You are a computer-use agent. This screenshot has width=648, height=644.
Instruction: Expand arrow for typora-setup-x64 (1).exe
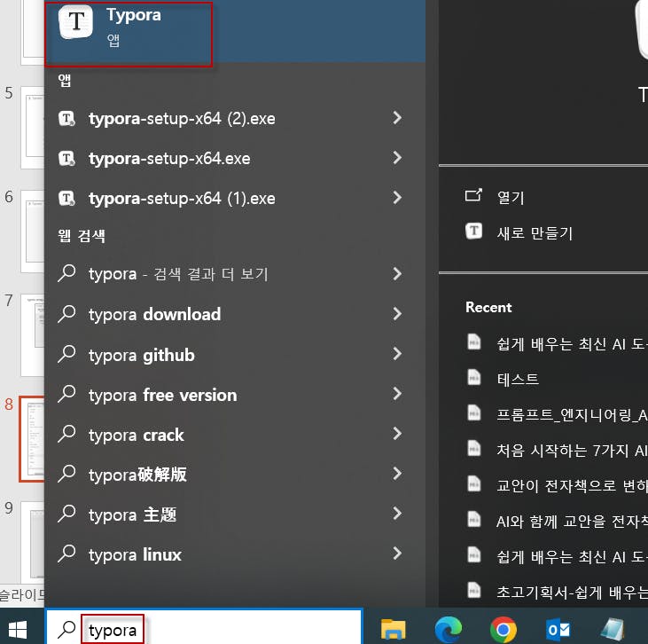(397, 198)
